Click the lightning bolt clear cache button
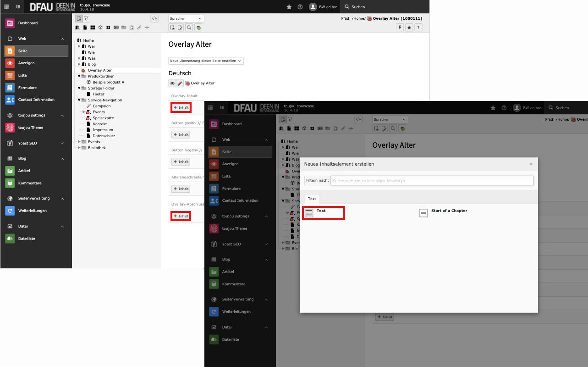The image size is (588, 367). [400, 28]
